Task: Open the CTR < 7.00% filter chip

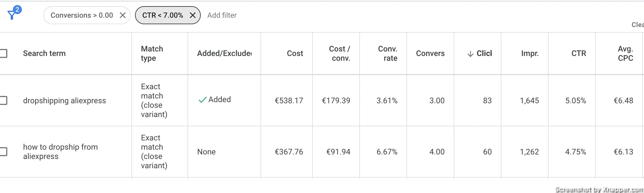Action: pos(163,15)
